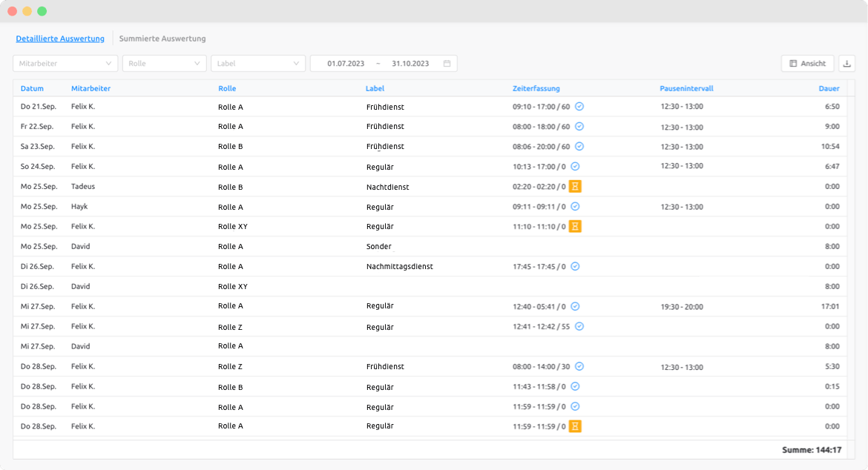Viewport: 868px width, 470px height.
Task: Click Sonder label on David row
Action: pyautogui.click(x=378, y=247)
